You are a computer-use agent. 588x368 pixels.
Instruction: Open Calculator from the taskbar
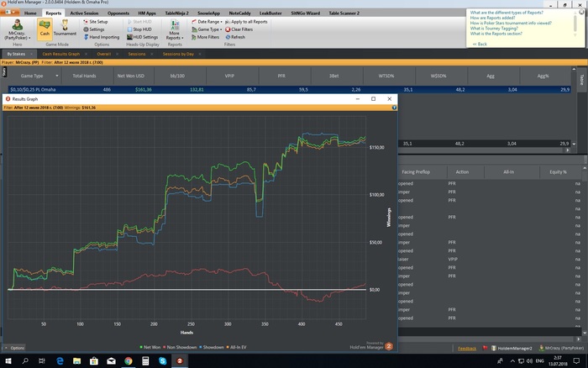[x=145, y=361]
